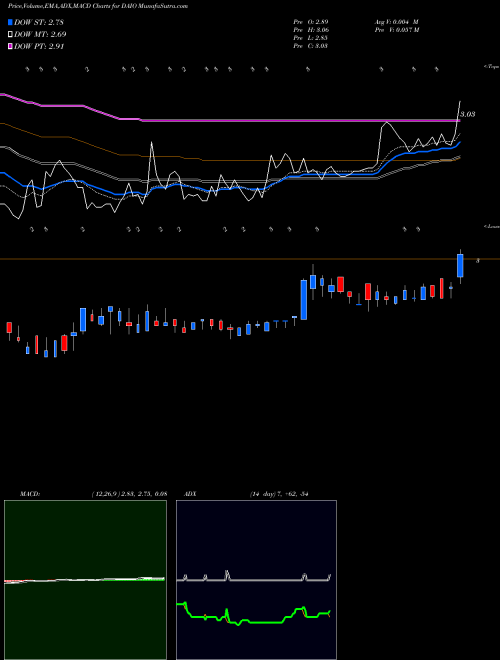Click the chart title for DAIO MunafaSutra.com
500x660 pixels.
98,6
